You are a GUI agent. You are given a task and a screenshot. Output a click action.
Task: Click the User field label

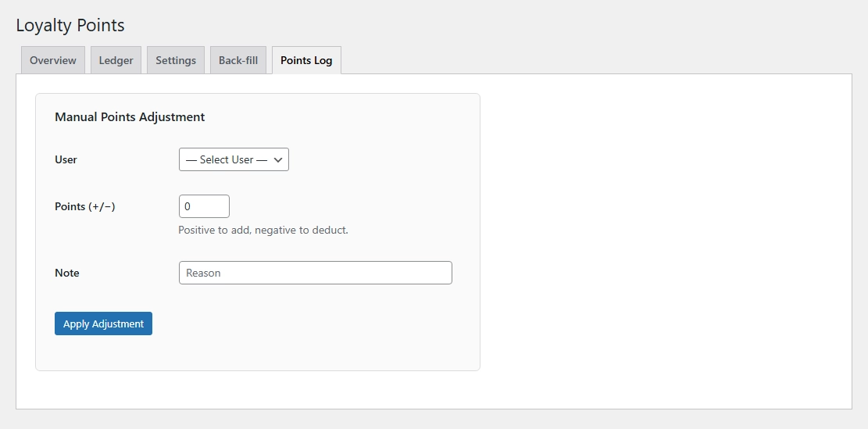[x=66, y=159]
